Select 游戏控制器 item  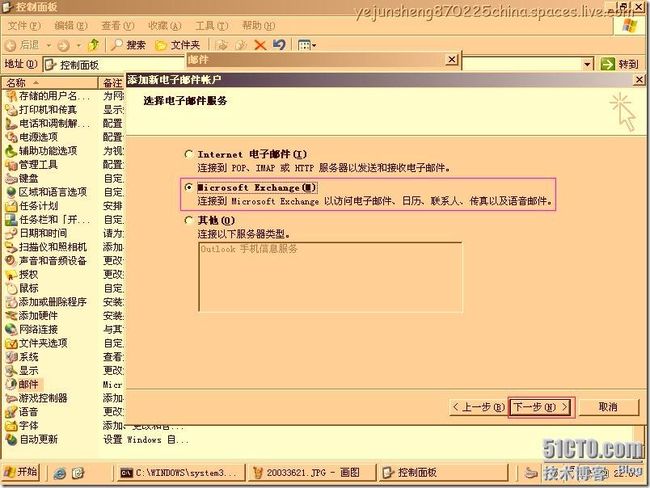(36, 398)
